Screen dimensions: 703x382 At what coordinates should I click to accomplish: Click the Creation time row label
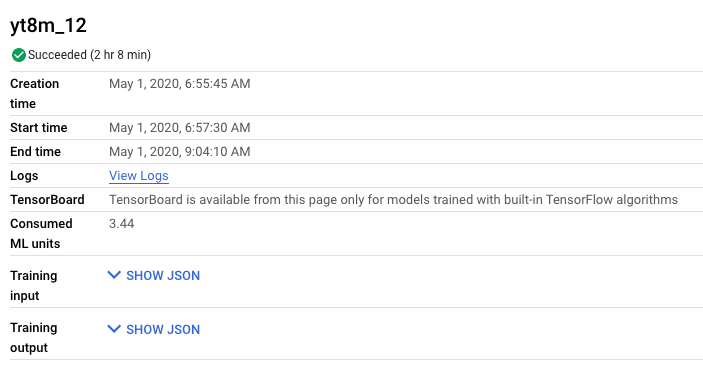pyautogui.click(x=35, y=94)
